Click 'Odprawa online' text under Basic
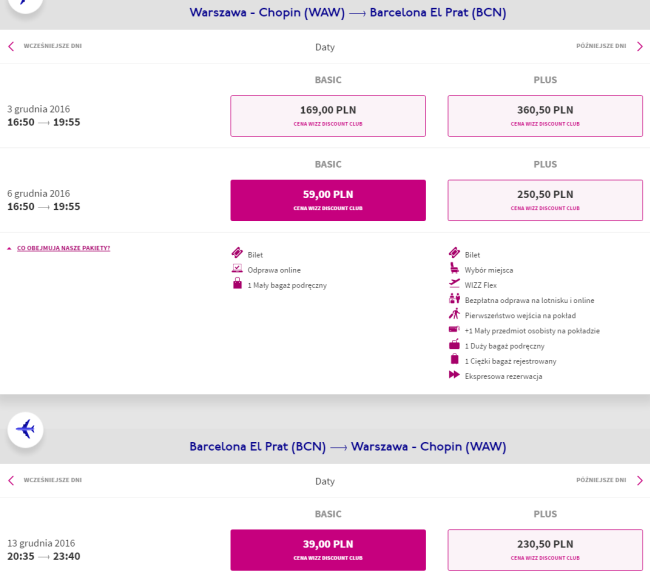This screenshot has width=650, height=575. click(x=274, y=270)
